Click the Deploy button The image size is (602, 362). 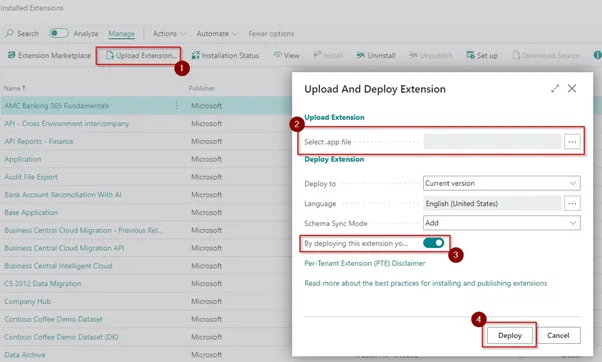510,336
